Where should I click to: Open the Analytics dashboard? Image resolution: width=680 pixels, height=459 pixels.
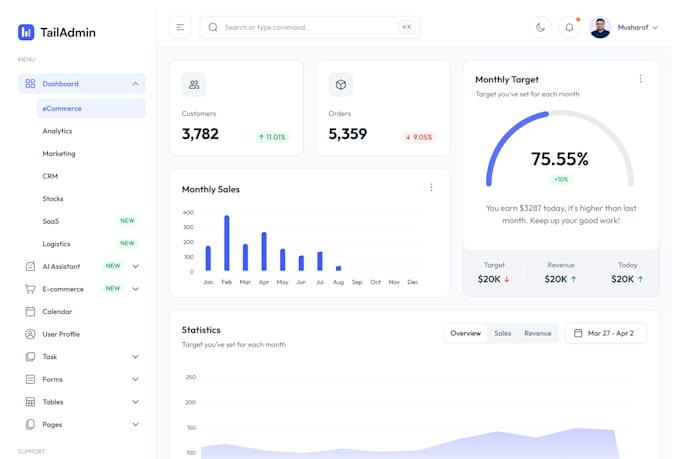coord(57,131)
